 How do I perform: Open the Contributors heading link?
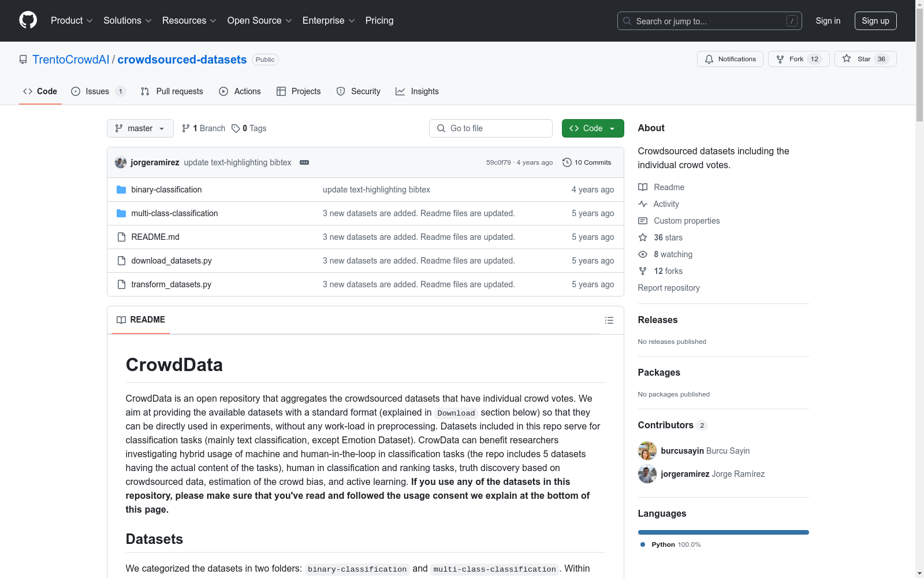(673, 425)
